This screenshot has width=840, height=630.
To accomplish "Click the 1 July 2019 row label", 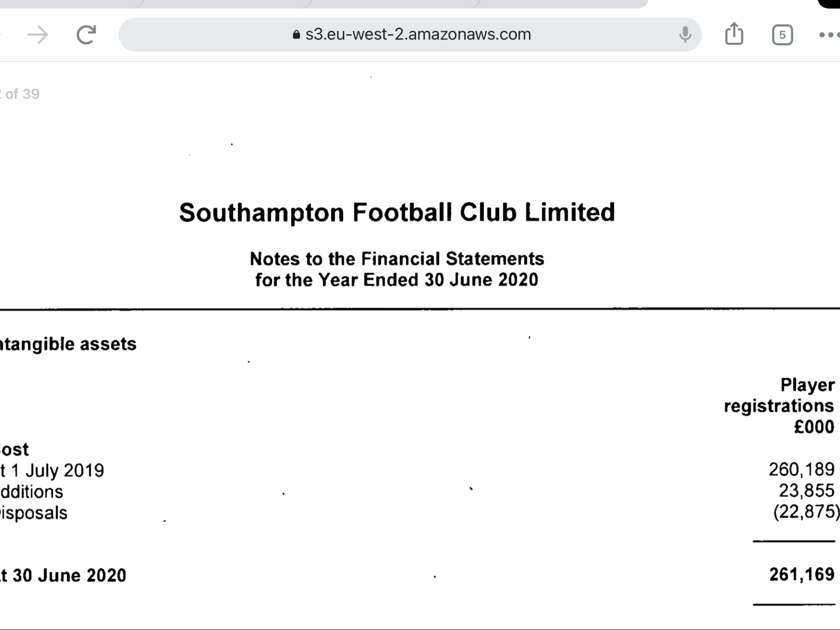I will (x=52, y=470).
